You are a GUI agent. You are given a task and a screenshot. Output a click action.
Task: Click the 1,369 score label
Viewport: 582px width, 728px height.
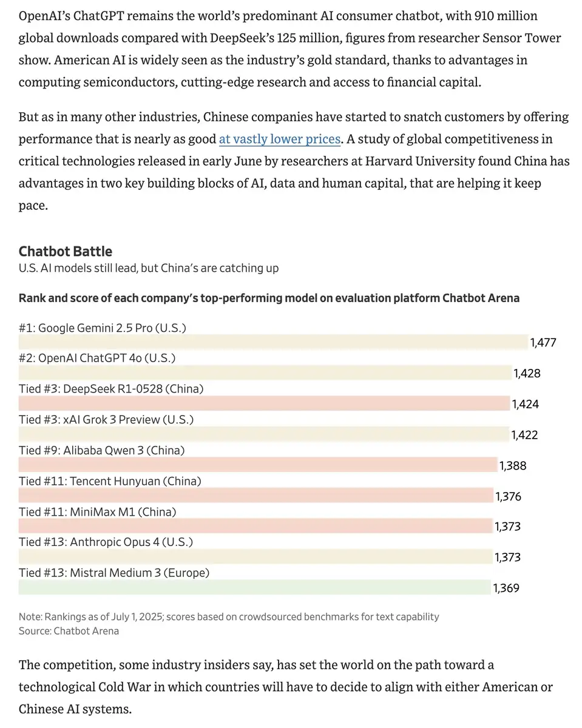[506, 588]
